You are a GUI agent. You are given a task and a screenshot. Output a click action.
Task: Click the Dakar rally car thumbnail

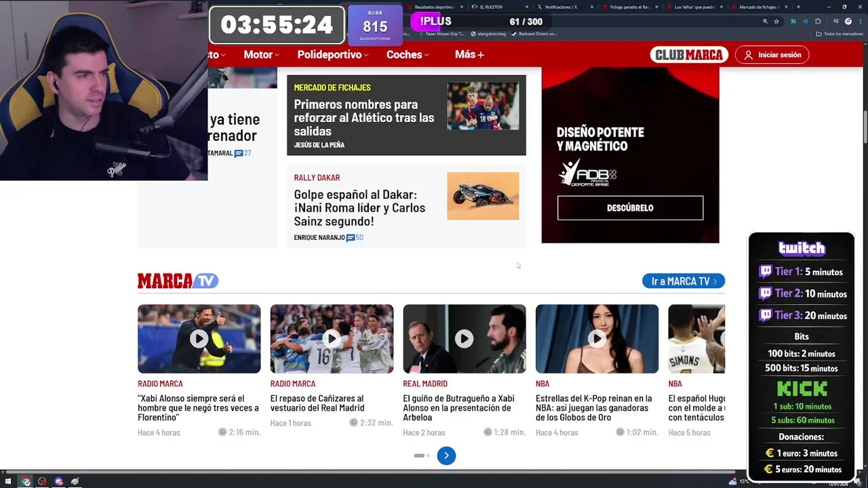coord(483,196)
